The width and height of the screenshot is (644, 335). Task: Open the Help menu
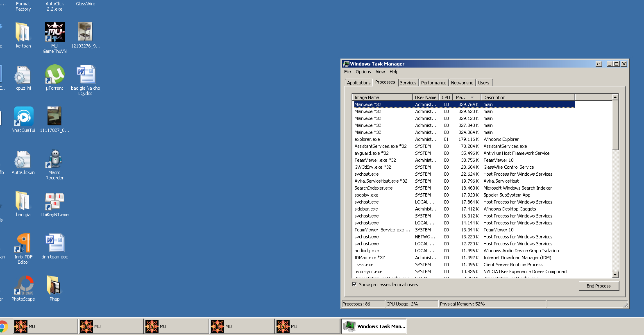pyautogui.click(x=394, y=72)
